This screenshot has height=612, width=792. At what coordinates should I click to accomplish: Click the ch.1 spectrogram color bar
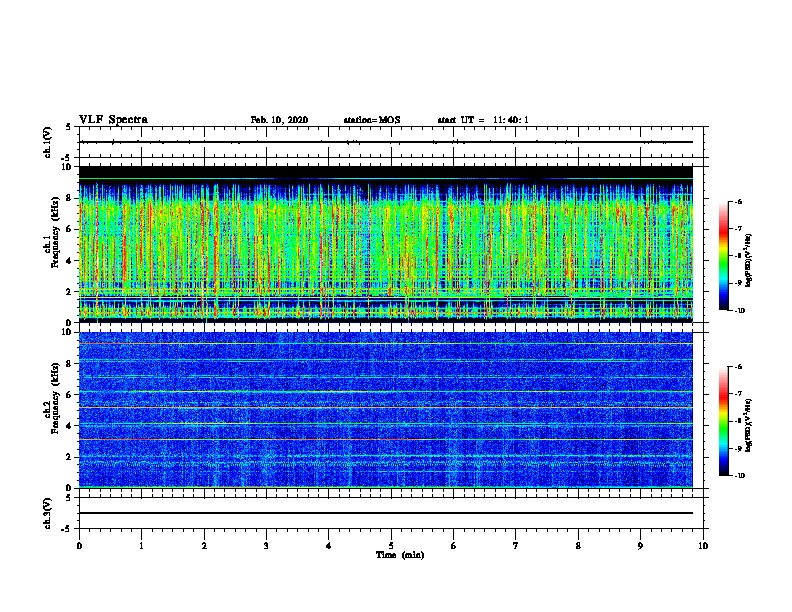tap(723, 256)
